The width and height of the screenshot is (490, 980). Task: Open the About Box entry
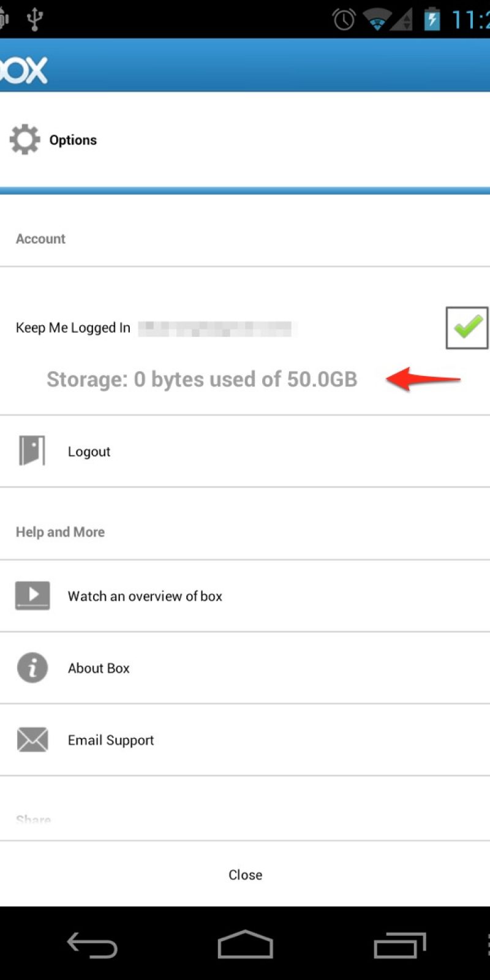[99, 668]
